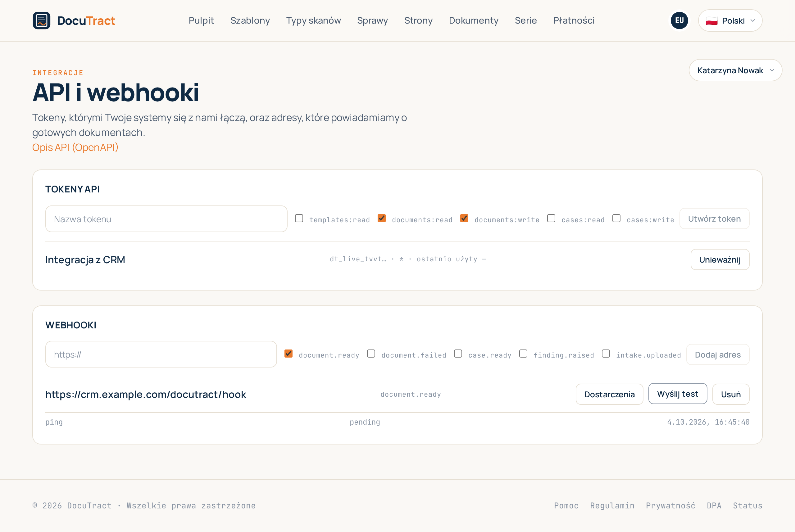This screenshot has width=795, height=532.
Task: Open the Opis API (OpenAPI) link
Action: (75, 147)
